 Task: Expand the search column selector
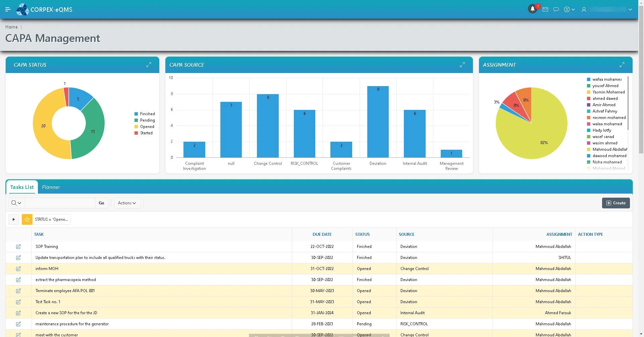(x=16, y=203)
